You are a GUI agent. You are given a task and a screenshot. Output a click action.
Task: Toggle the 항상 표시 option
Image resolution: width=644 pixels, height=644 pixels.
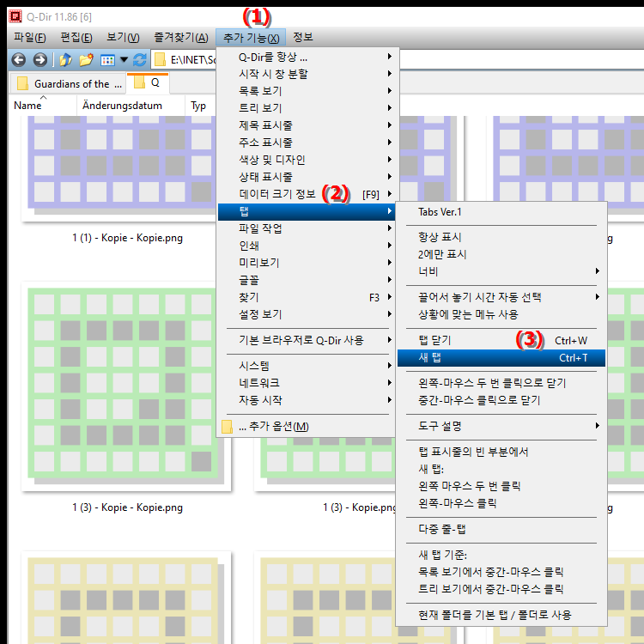[x=501, y=237]
